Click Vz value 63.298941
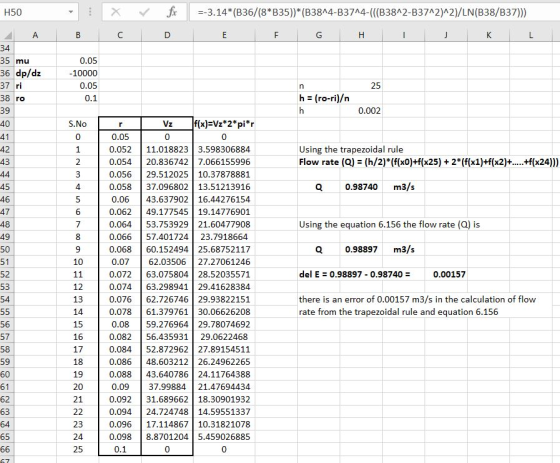560x463 pixels. (167, 287)
